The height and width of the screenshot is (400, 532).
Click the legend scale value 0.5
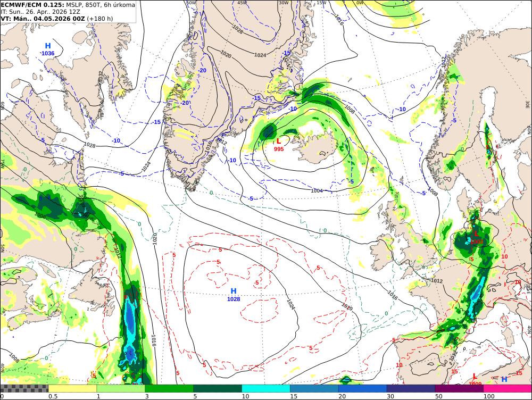point(53,396)
